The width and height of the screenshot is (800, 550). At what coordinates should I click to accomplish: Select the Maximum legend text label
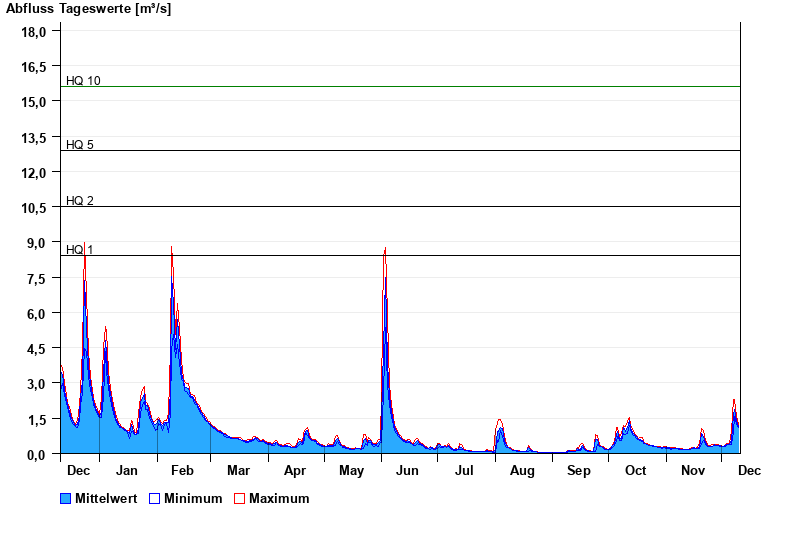(279, 498)
